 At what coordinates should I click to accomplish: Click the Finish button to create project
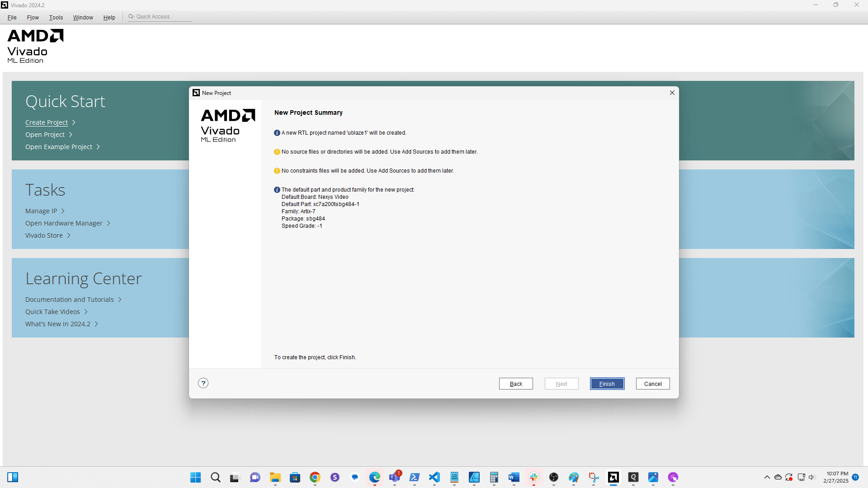click(x=607, y=384)
